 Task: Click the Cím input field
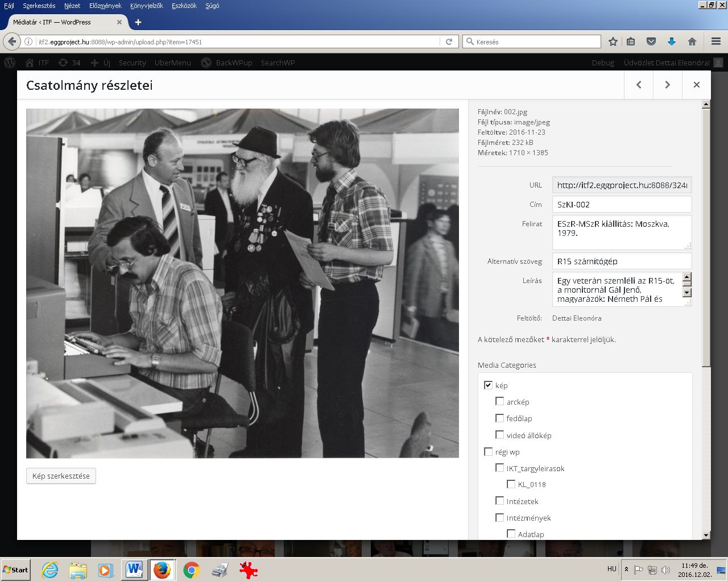pyautogui.click(x=621, y=205)
